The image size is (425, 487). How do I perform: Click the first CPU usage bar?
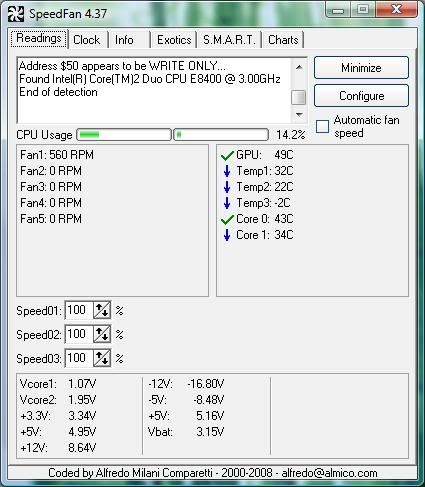124,135
